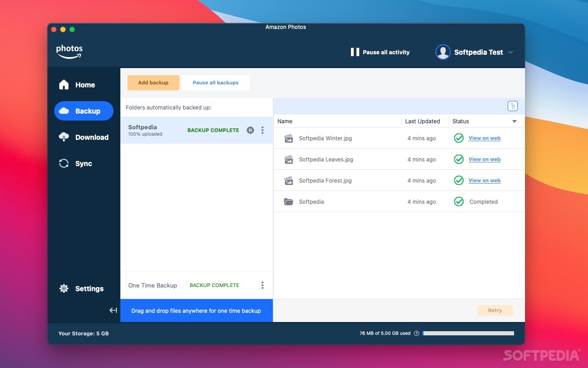This screenshot has width=588, height=368.
Task: Click the Pause all backups button
Action: [x=216, y=83]
